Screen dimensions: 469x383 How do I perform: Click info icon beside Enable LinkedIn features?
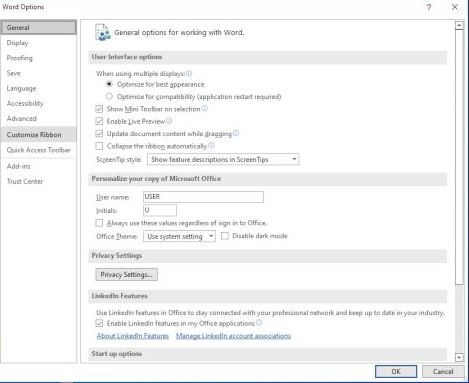(x=259, y=323)
